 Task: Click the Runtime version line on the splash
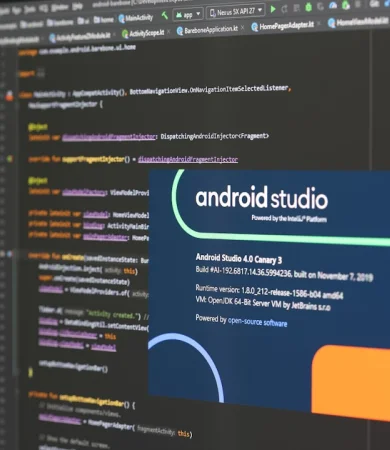(x=269, y=291)
